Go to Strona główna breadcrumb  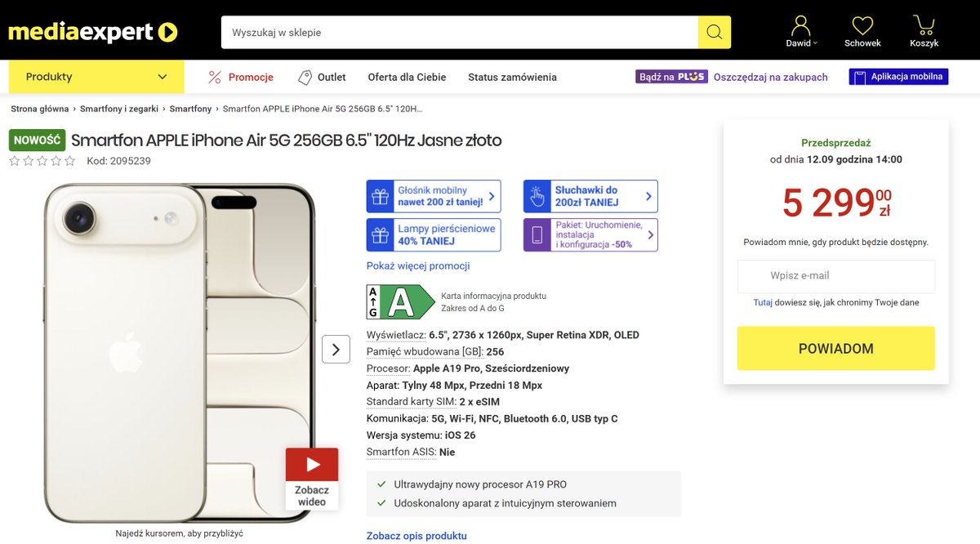[38, 109]
